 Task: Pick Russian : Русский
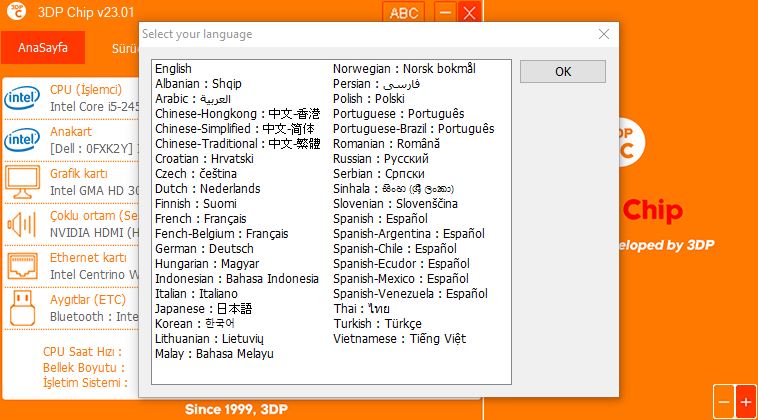click(x=380, y=159)
